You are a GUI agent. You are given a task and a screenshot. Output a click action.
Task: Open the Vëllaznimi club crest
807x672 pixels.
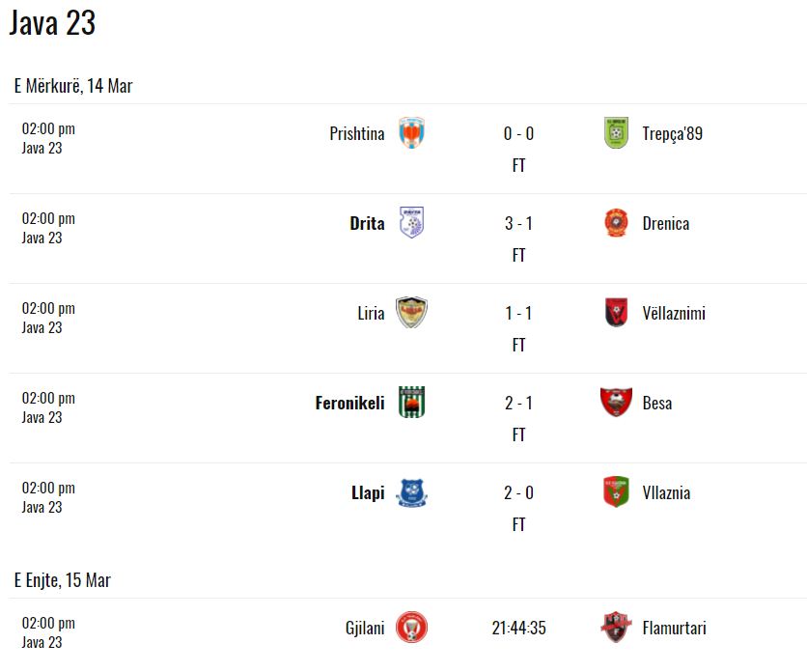click(x=616, y=312)
